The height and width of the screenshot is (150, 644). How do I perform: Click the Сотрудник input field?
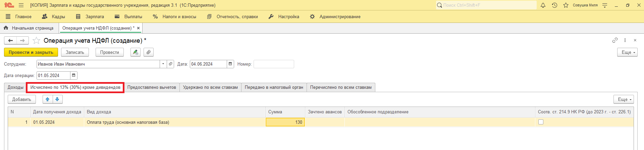(x=98, y=64)
